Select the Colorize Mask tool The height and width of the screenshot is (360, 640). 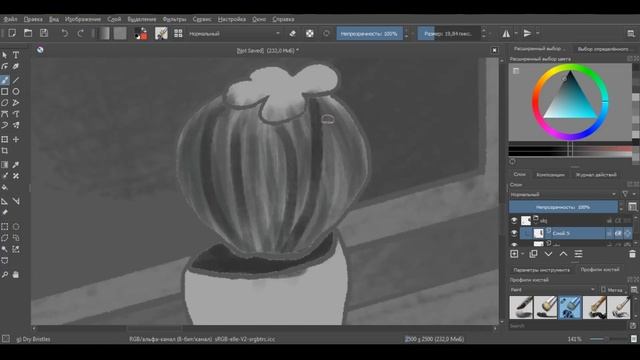point(4,176)
